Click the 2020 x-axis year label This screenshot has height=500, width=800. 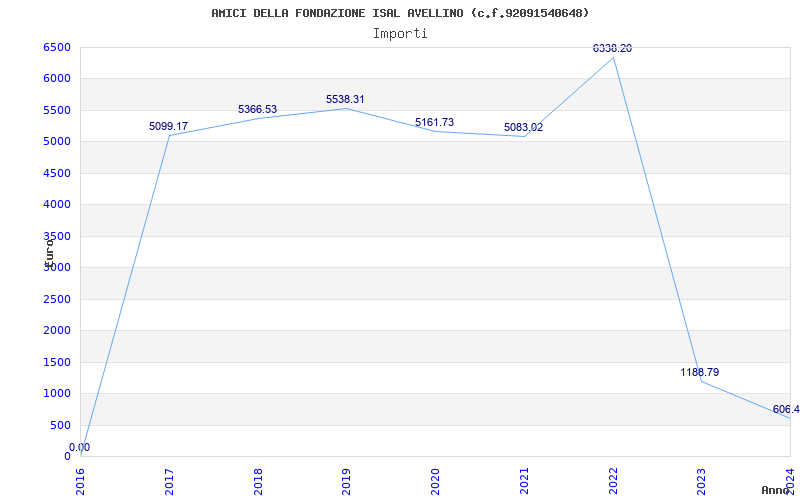click(435, 482)
